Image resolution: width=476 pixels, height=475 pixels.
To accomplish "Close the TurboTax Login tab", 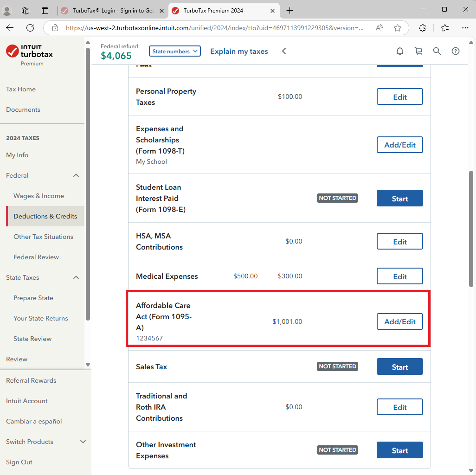I will [x=161, y=11].
